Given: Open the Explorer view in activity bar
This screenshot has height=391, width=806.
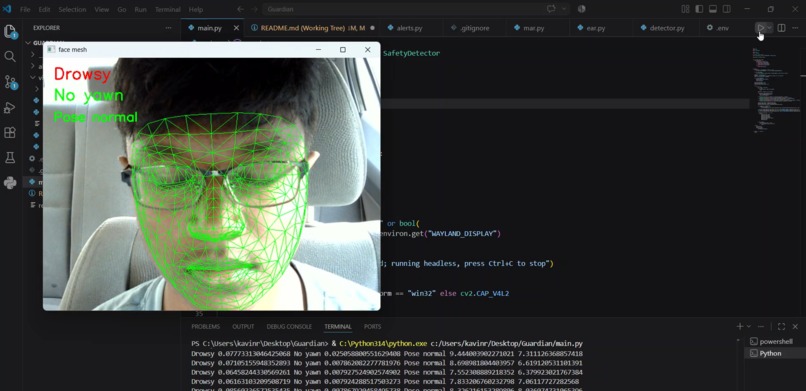Looking at the screenshot, I should pos(10,31).
